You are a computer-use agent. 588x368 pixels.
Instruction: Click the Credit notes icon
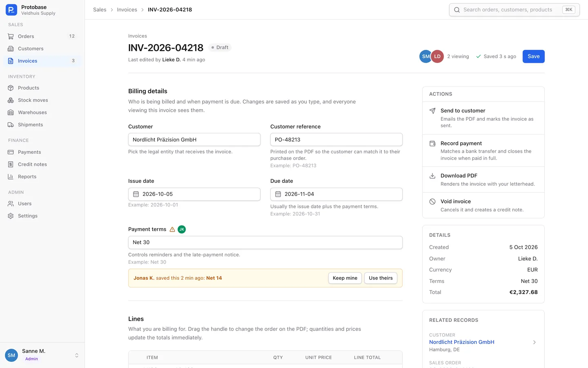[x=11, y=164]
